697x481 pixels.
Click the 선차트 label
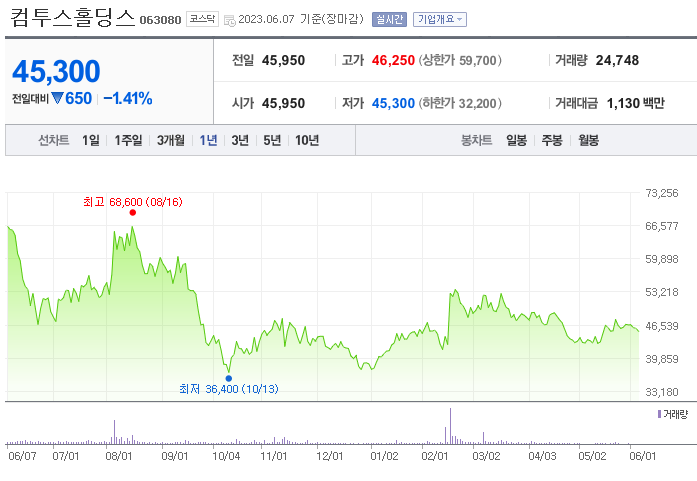point(54,140)
